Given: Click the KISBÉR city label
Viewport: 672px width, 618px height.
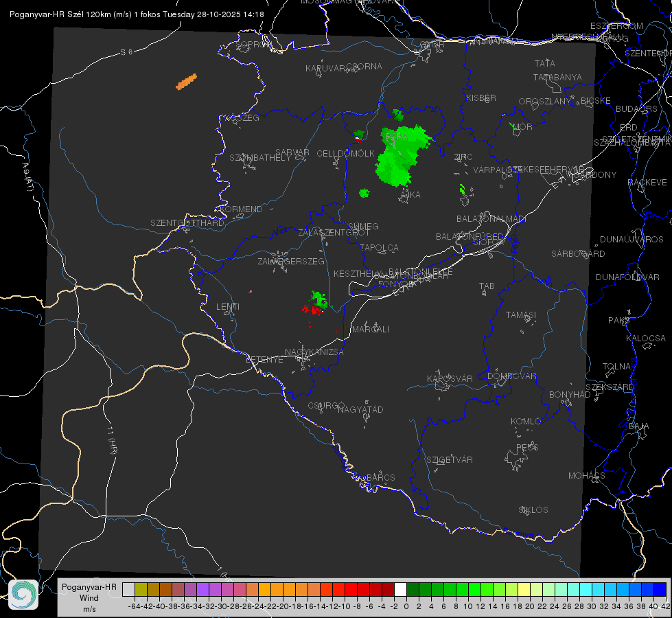Looking at the screenshot, I should (481, 98).
